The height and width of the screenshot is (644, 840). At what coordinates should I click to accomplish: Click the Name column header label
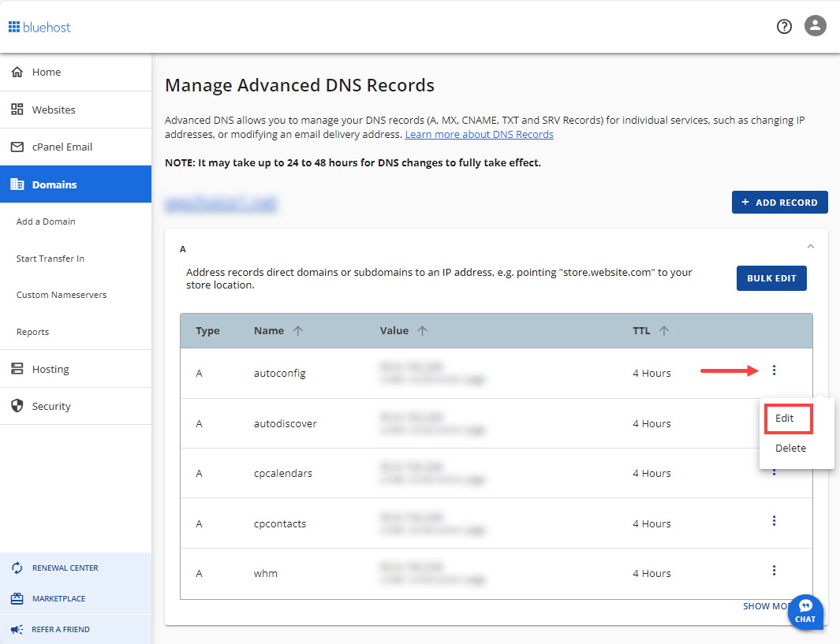(x=269, y=331)
